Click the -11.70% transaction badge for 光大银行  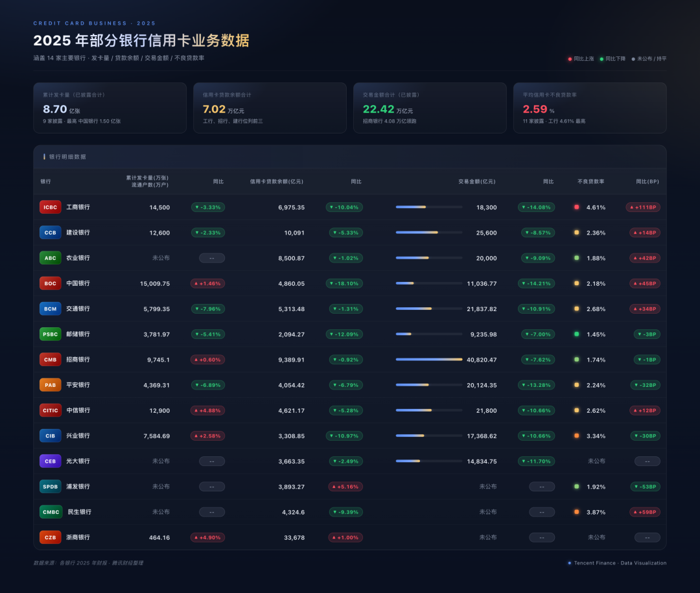(x=536, y=461)
